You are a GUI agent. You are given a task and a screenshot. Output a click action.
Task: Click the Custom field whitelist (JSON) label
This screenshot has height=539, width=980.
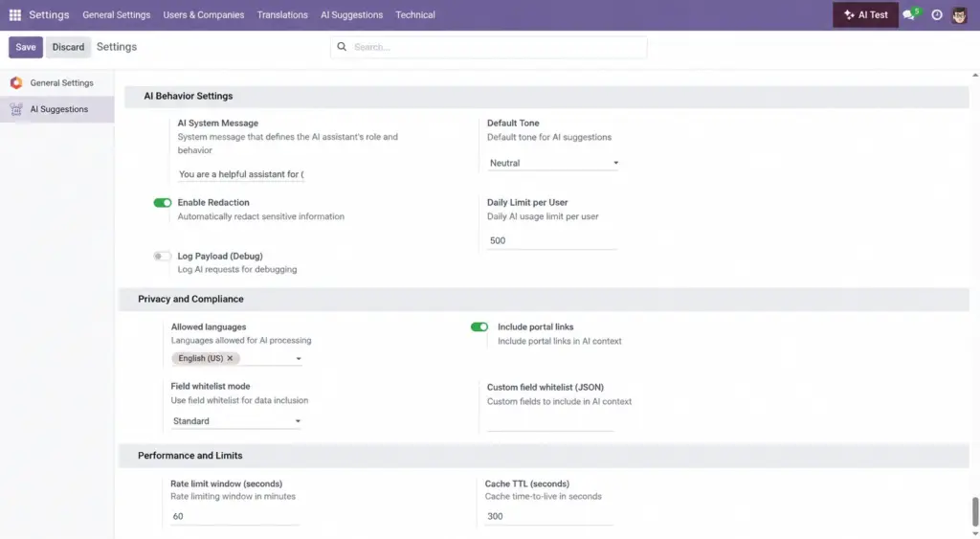tap(545, 387)
